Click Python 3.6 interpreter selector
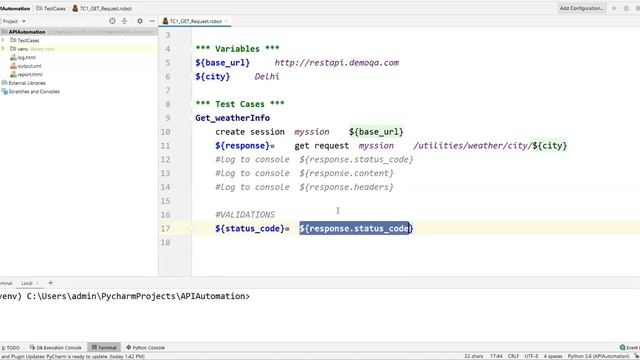640x360 pixels. coord(598,356)
